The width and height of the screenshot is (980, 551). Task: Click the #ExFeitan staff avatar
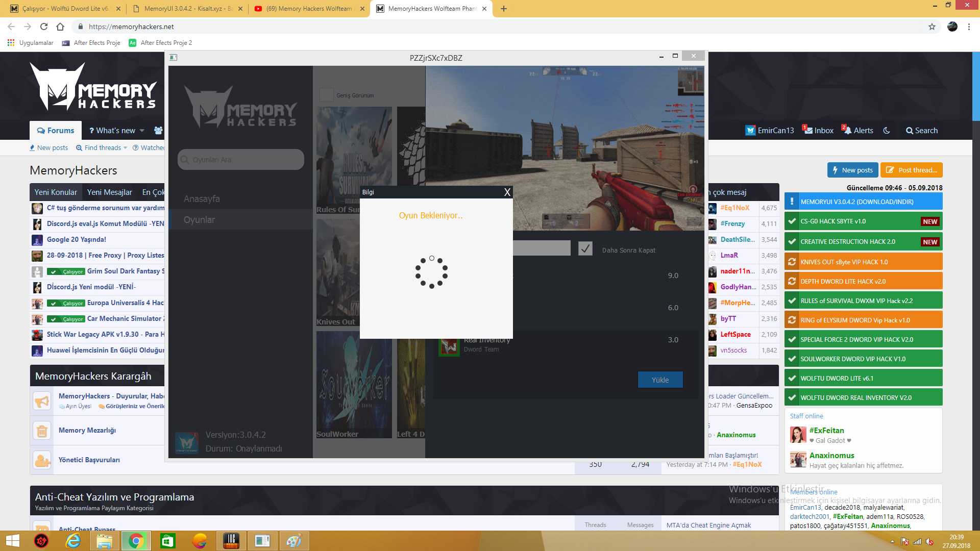click(x=798, y=435)
